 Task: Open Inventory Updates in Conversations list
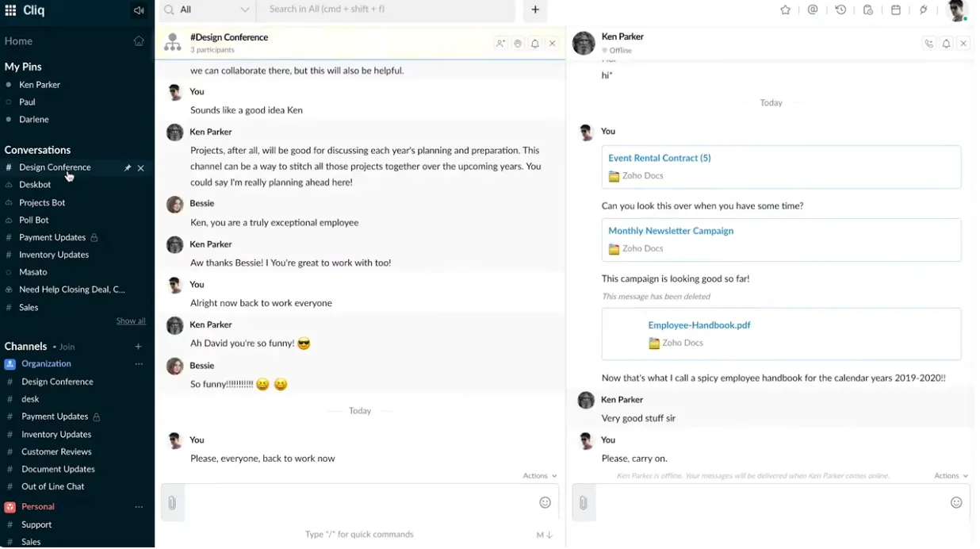[54, 255]
